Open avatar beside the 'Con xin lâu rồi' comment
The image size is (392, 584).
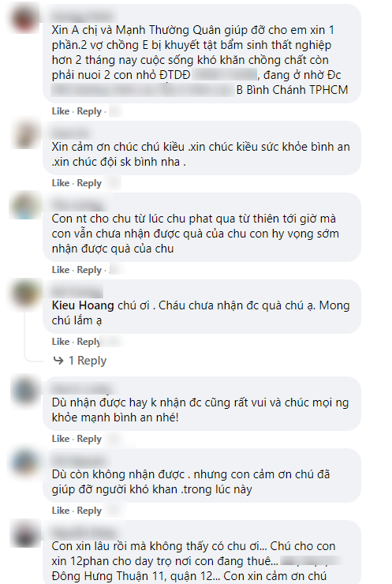click(25, 534)
